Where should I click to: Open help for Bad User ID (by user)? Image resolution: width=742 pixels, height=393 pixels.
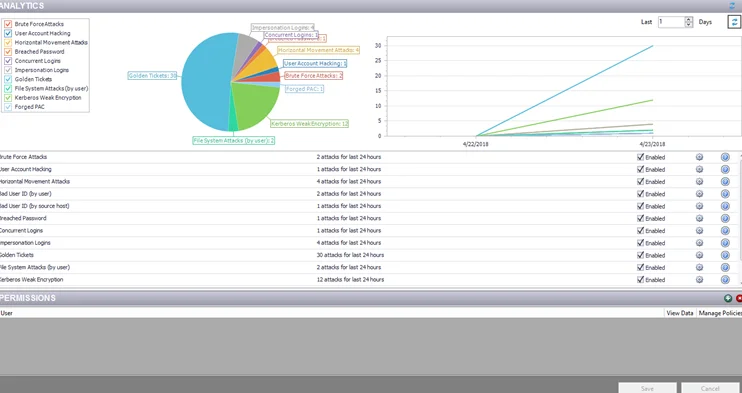725,194
